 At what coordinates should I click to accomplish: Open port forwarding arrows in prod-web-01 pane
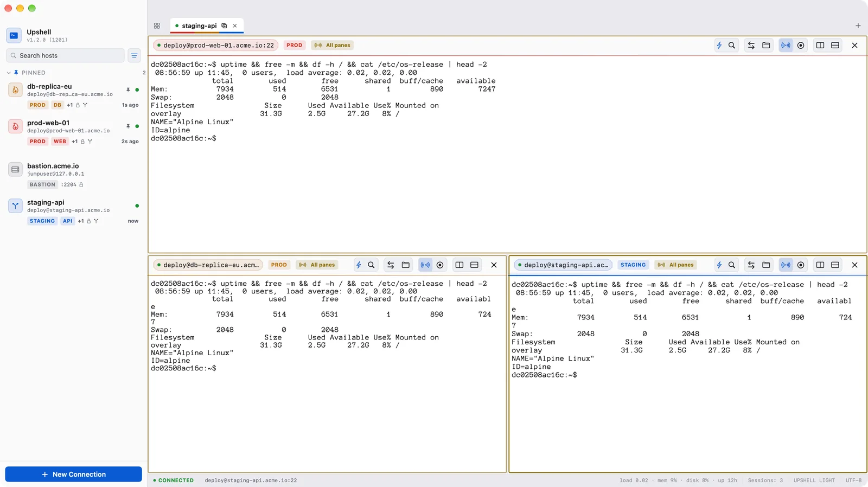(x=751, y=46)
